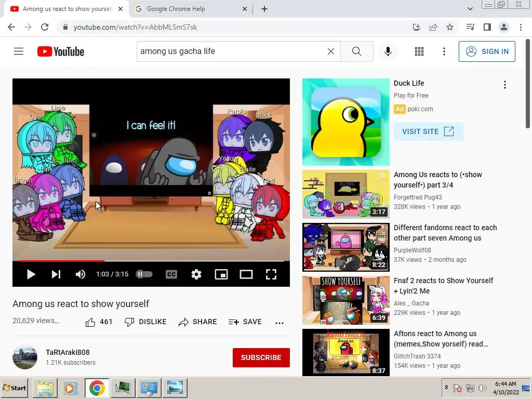Enable miniplayer mode
The image size is (532, 399).
click(221, 274)
